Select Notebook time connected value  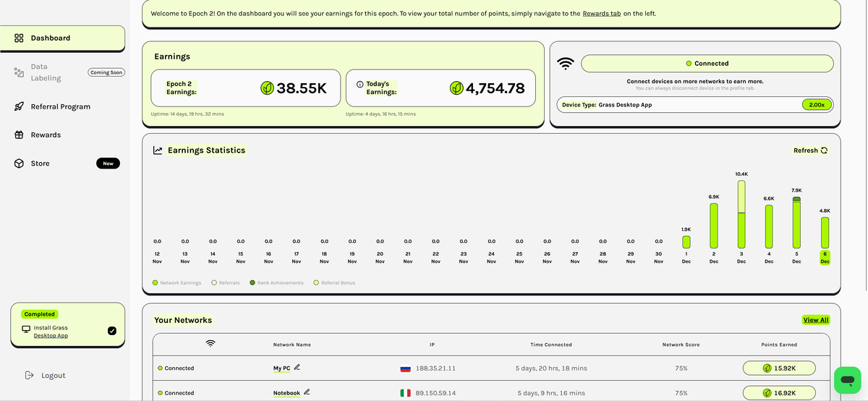click(551, 393)
